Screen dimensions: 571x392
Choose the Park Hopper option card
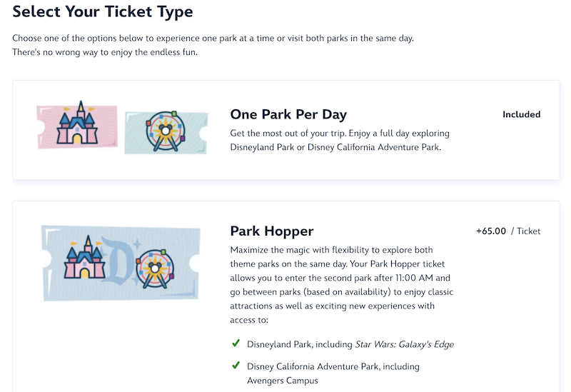tap(286, 296)
